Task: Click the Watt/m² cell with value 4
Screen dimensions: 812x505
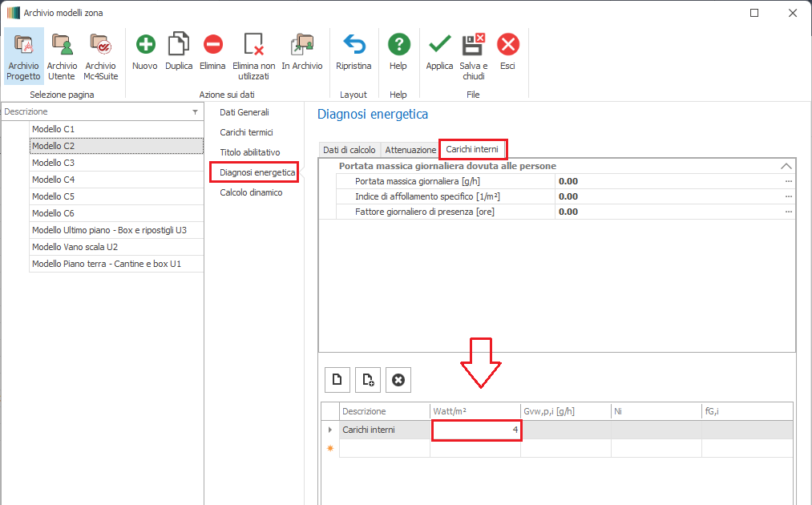Action: tap(477, 430)
